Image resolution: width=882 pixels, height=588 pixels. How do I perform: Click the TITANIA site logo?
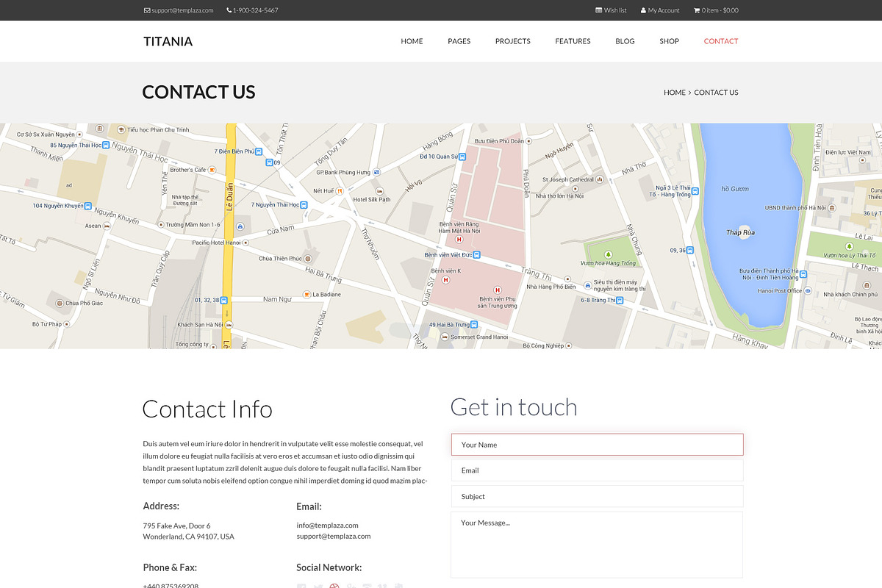[168, 41]
